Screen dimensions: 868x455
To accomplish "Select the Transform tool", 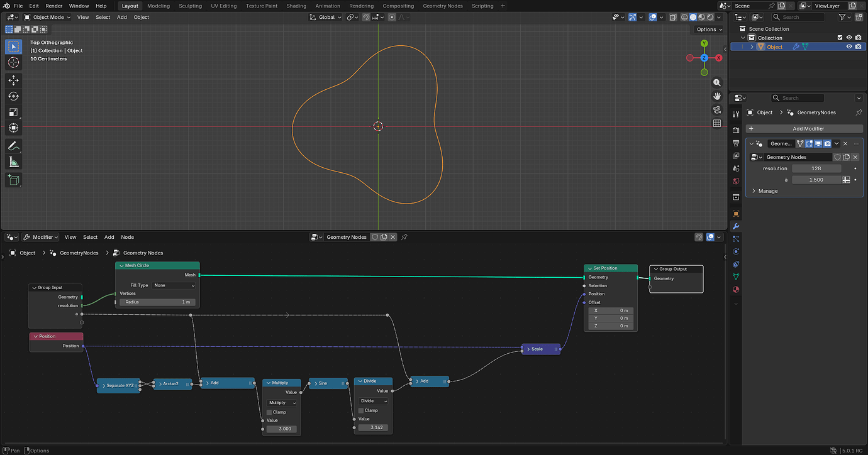I will coord(13,128).
